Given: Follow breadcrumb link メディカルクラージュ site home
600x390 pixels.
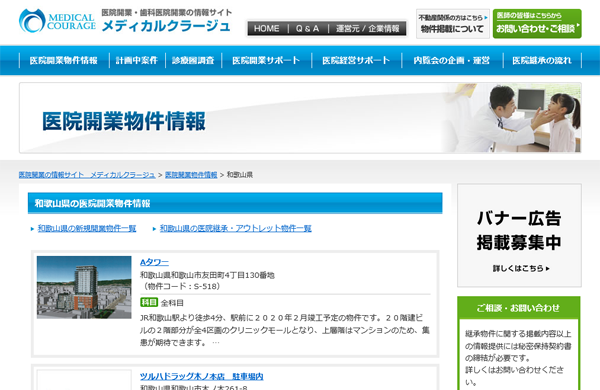Looking at the screenshot, I should pyautogui.click(x=87, y=175).
